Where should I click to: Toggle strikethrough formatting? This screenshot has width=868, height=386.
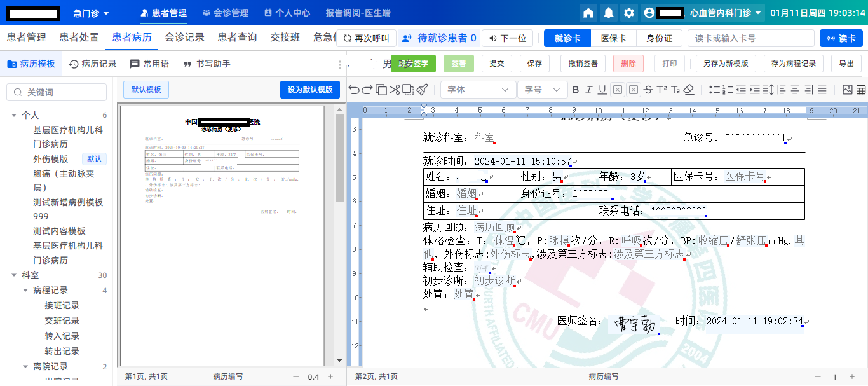tap(648, 90)
